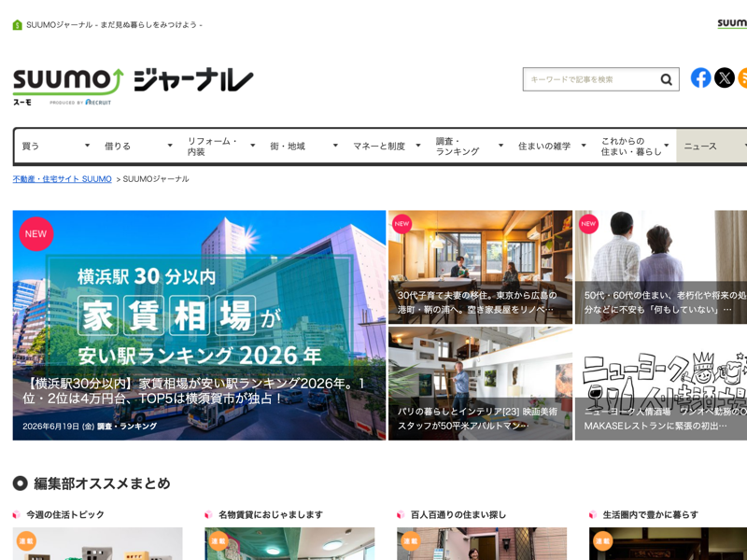Click 今週の住活トピック heading

click(64, 515)
